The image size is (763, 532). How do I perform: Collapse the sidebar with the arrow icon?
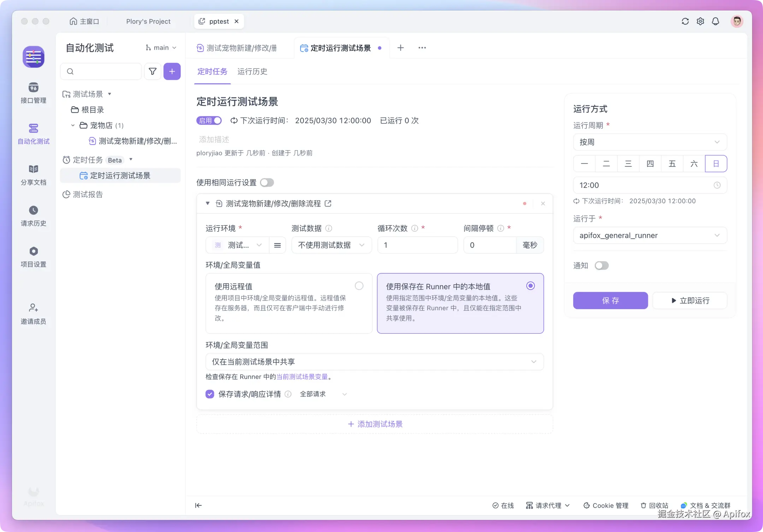tap(199, 505)
